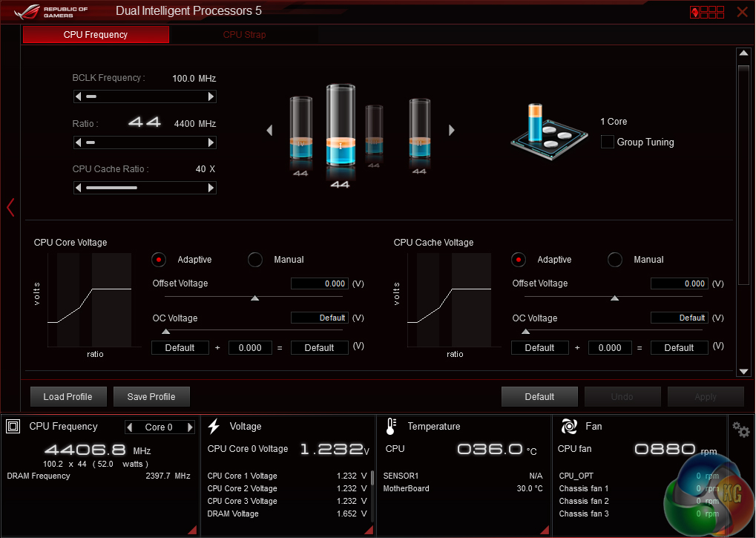Click the CPU Core Voltage ratio graph
The height and width of the screenshot is (538, 756).
pyautogui.click(x=89, y=300)
